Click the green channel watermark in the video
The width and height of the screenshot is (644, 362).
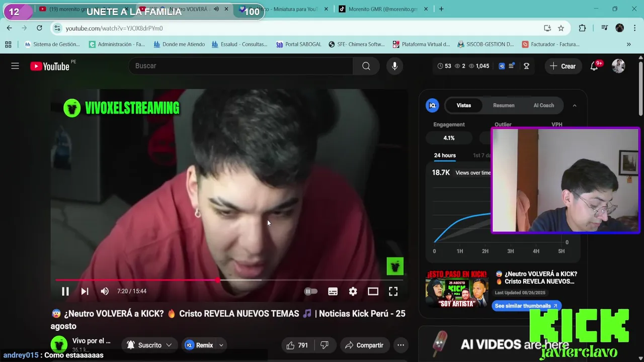[395, 266]
